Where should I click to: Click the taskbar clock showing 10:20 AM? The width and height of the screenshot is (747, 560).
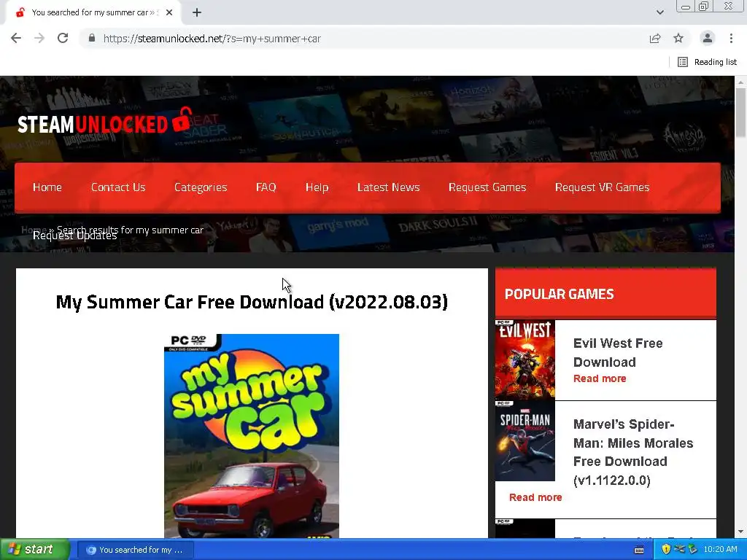[x=720, y=550]
